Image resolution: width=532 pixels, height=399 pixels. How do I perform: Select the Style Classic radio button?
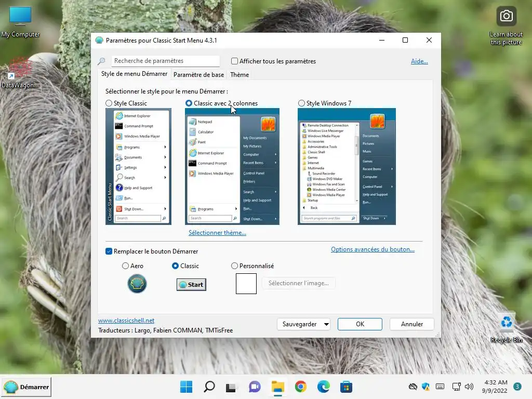point(109,103)
